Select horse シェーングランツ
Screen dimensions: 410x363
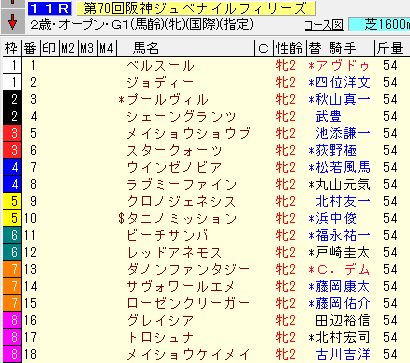point(181,116)
